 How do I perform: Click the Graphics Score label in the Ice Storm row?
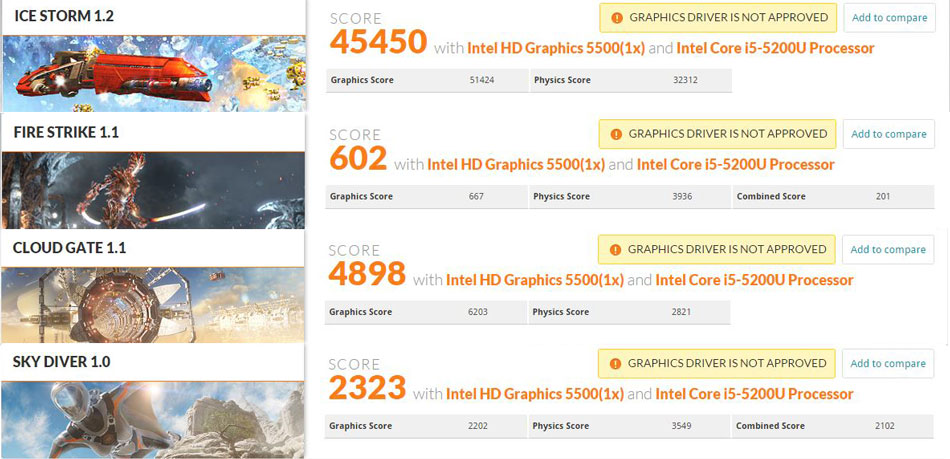[x=362, y=80]
